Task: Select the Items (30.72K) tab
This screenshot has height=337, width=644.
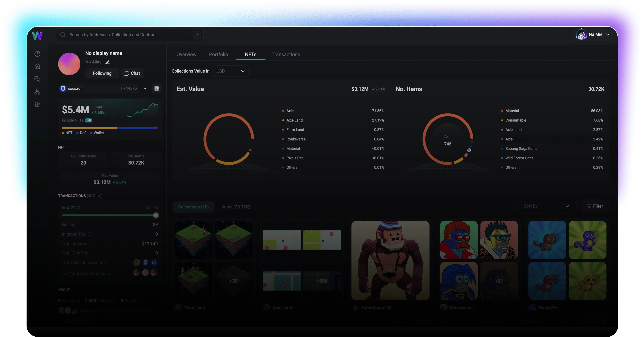Action: coord(236,207)
